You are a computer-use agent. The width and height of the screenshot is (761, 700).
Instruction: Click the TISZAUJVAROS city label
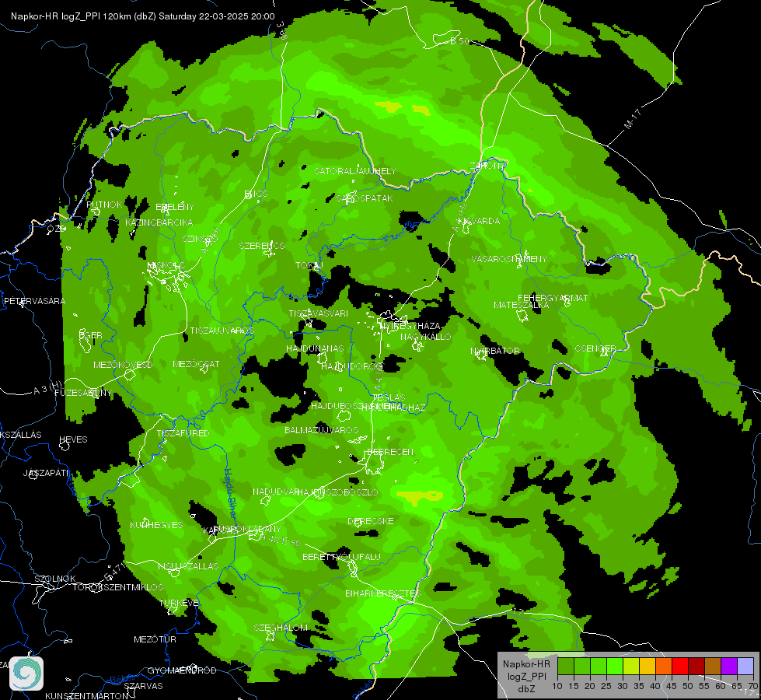tap(222, 331)
